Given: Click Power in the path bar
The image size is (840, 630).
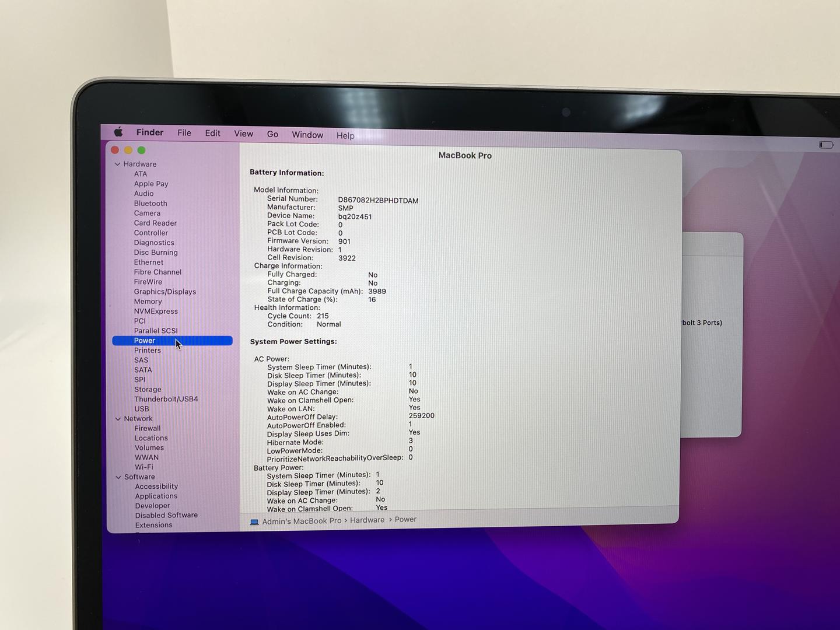Looking at the screenshot, I should coord(405,519).
